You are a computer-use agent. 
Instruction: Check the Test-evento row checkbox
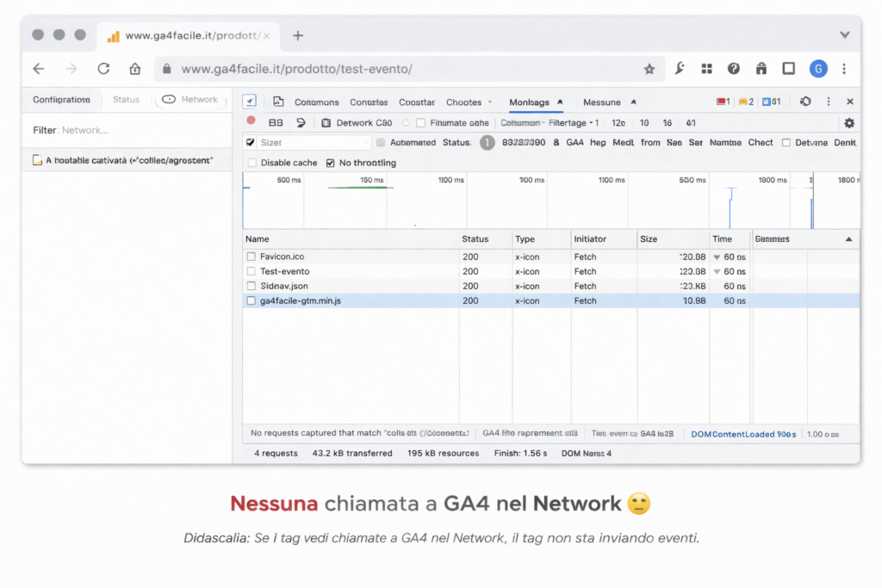[251, 271]
